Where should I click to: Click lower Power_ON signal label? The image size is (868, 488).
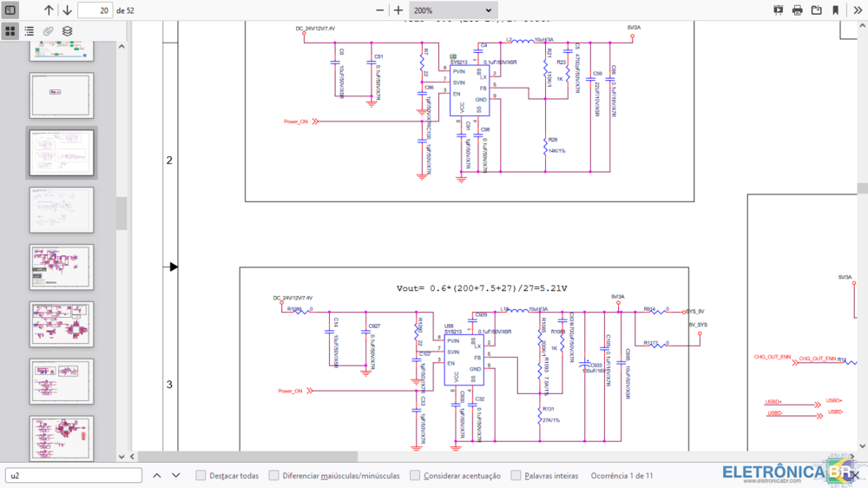click(x=290, y=391)
